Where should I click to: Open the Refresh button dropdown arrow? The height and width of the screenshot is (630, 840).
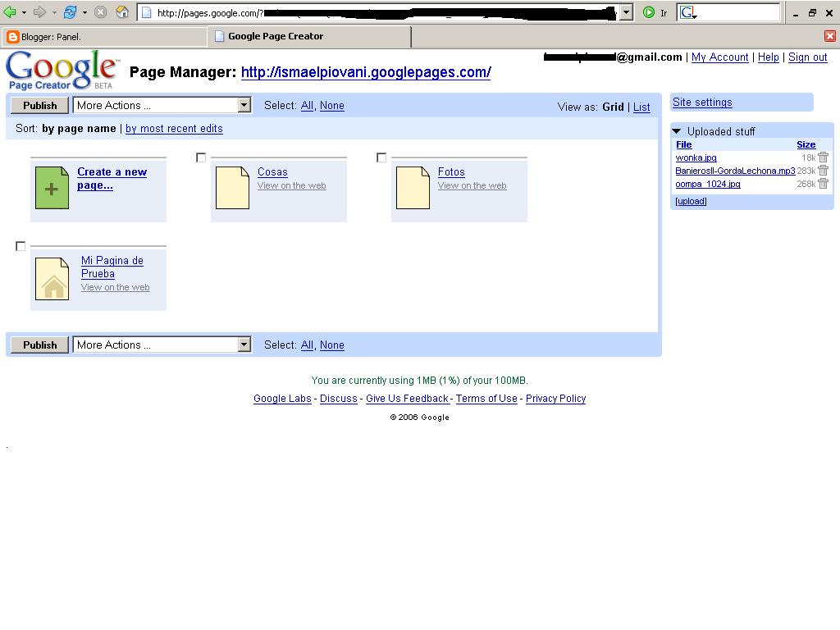[84, 12]
